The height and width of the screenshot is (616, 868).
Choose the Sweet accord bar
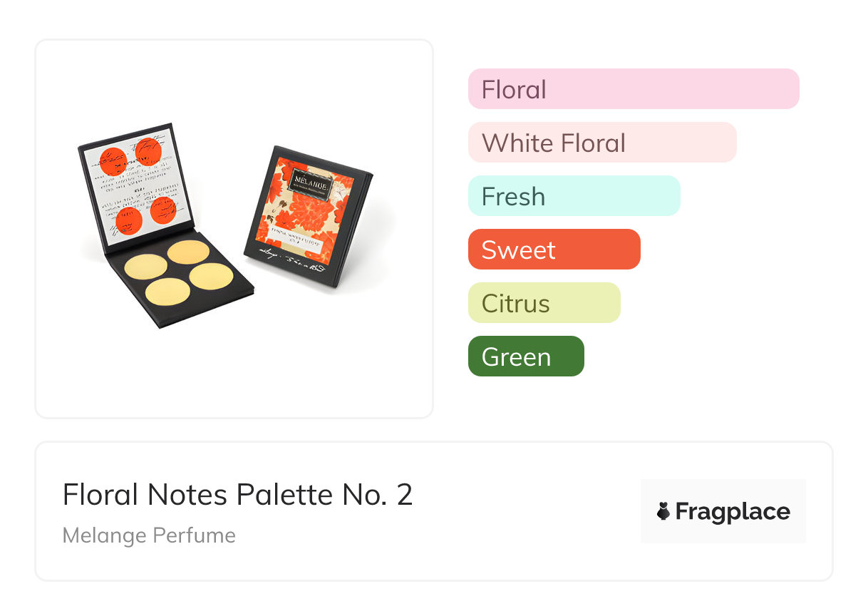point(554,250)
